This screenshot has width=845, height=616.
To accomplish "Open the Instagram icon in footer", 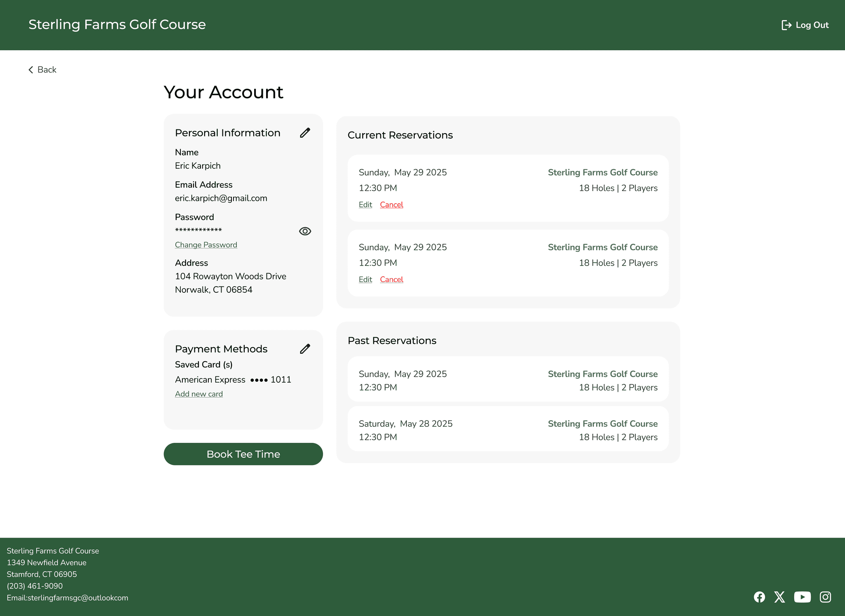I will coord(825,597).
